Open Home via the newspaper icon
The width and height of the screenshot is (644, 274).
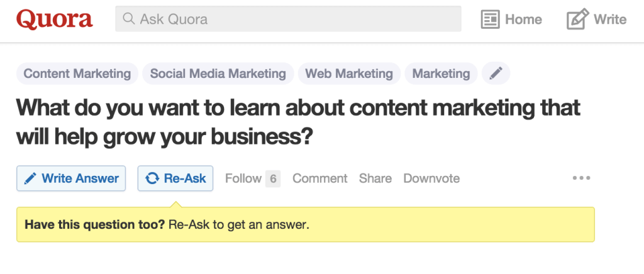pyautogui.click(x=490, y=19)
